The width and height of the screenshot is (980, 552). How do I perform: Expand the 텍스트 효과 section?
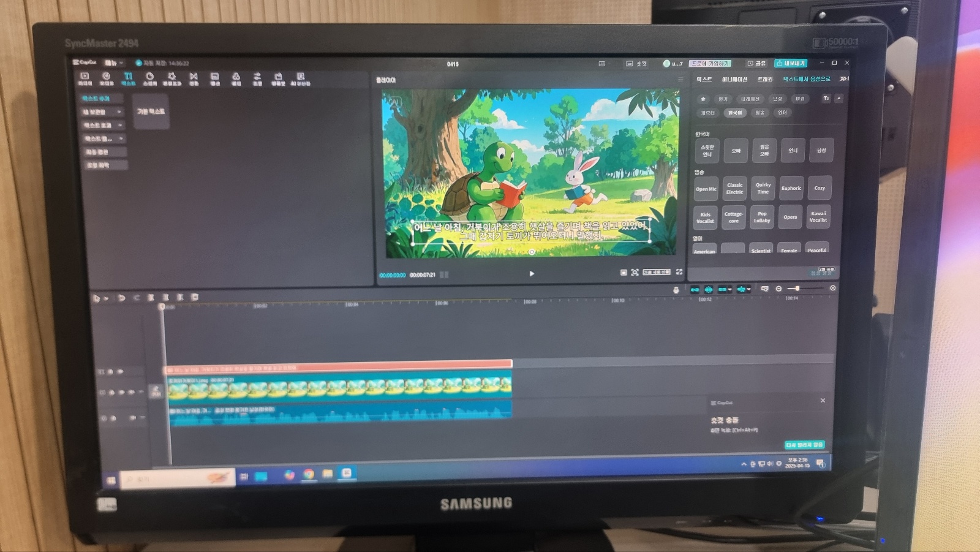[103, 126]
